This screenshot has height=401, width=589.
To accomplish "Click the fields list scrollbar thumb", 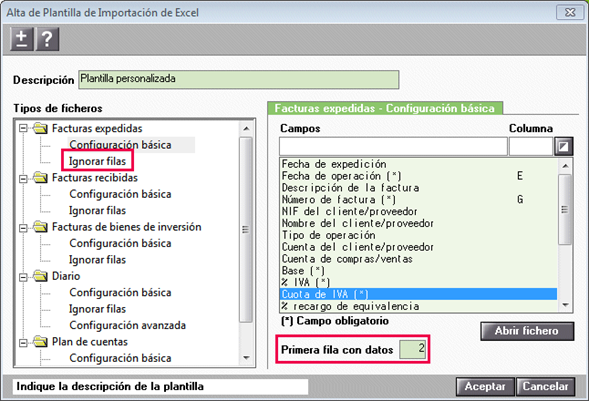I will [565, 210].
